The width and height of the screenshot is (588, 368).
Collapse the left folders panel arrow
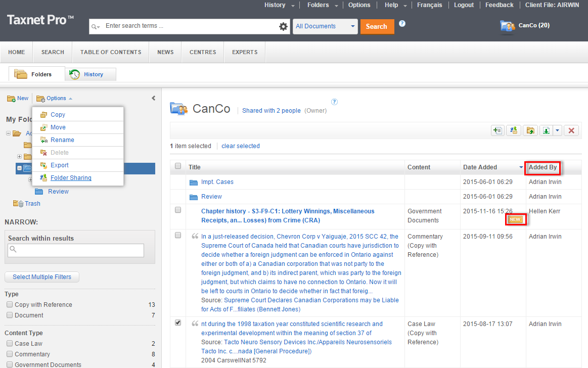[153, 98]
